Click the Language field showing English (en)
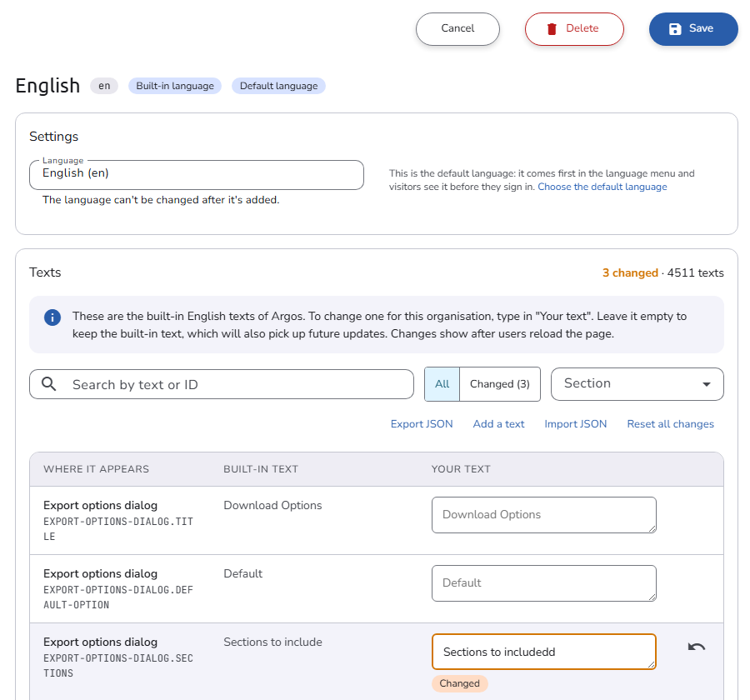The height and width of the screenshot is (700, 750). (197, 175)
